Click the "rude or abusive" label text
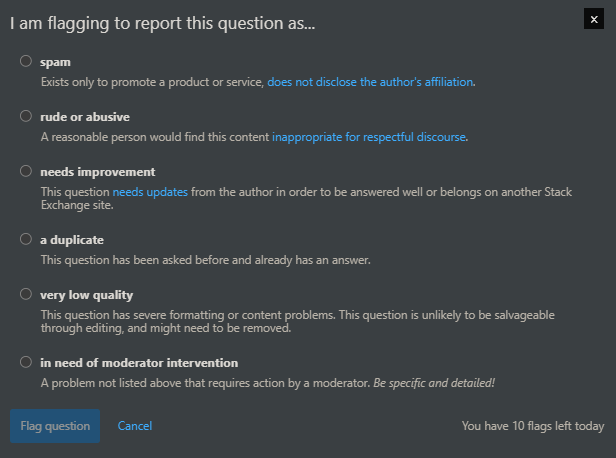This screenshot has height=458, width=616. pyautogui.click(x=85, y=117)
